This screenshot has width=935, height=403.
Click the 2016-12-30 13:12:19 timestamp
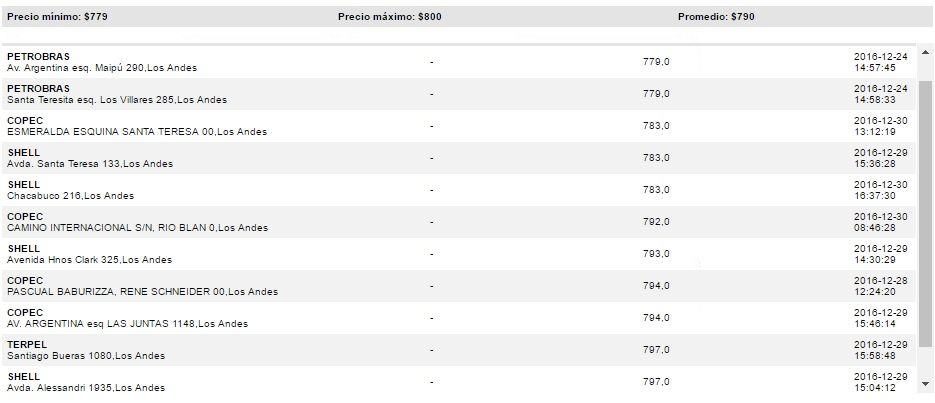880,126
